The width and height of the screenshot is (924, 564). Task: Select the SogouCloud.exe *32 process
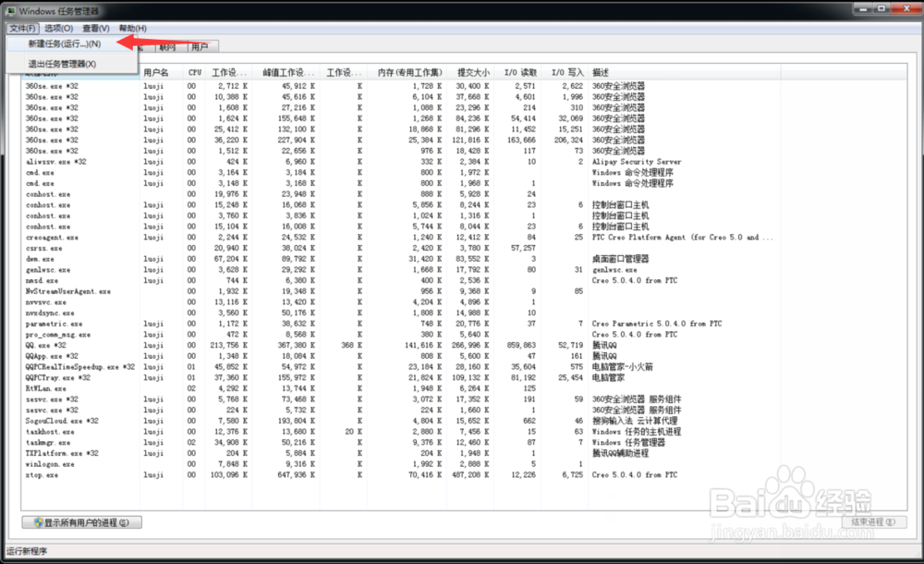[62, 422]
